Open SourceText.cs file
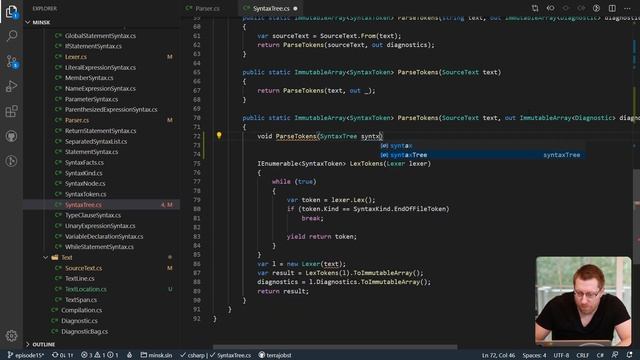640x360 pixels. click(x=83, y=268)
